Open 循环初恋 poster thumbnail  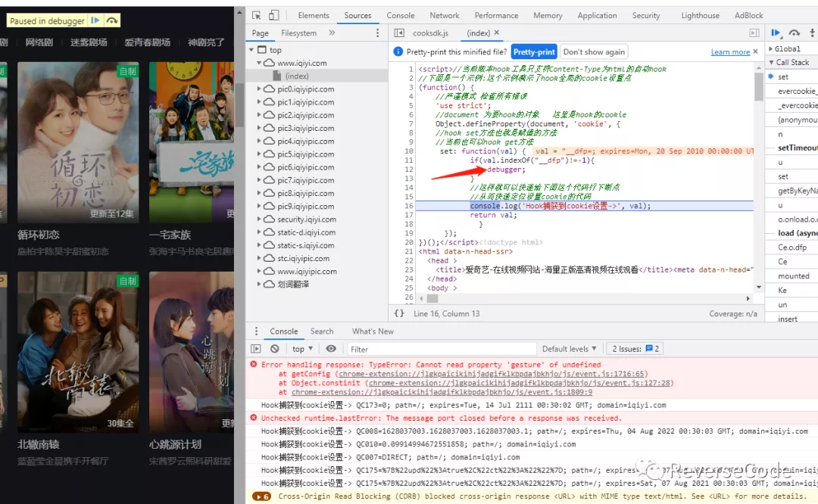78,142
